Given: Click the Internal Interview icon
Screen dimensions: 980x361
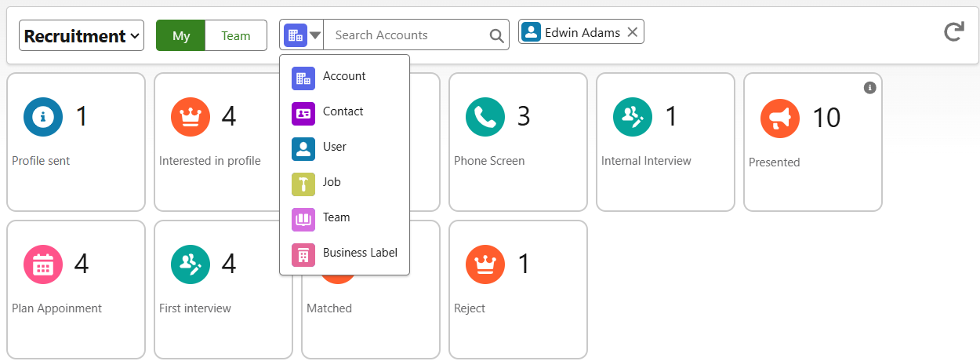Looking at the screenshot, I should tap(633, 117).
